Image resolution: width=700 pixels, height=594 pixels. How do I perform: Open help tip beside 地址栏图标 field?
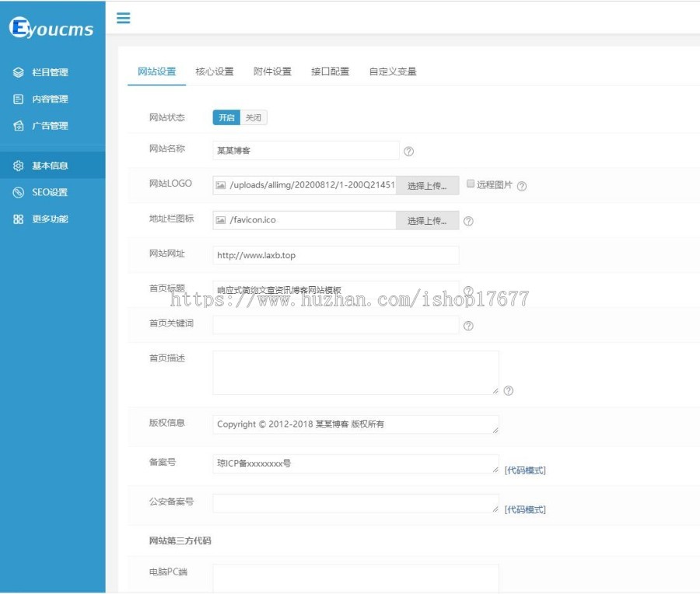click(468, 221)
